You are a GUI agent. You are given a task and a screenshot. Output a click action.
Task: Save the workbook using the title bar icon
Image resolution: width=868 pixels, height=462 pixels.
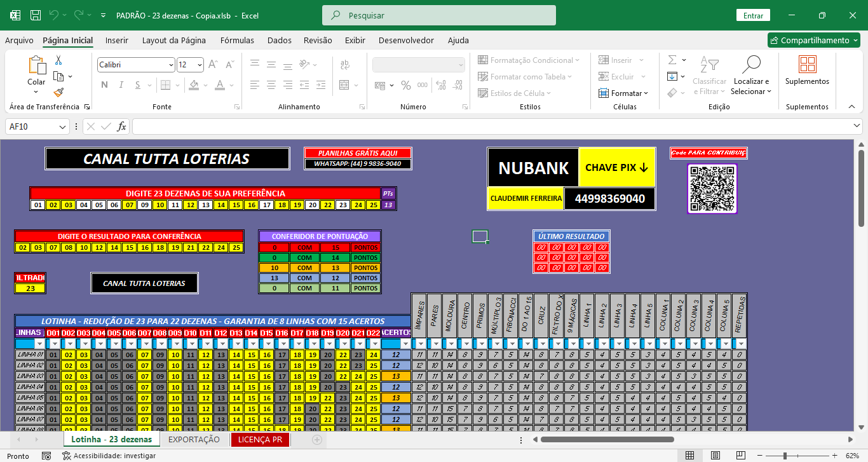pyautogui.click(x=36, y=15)
